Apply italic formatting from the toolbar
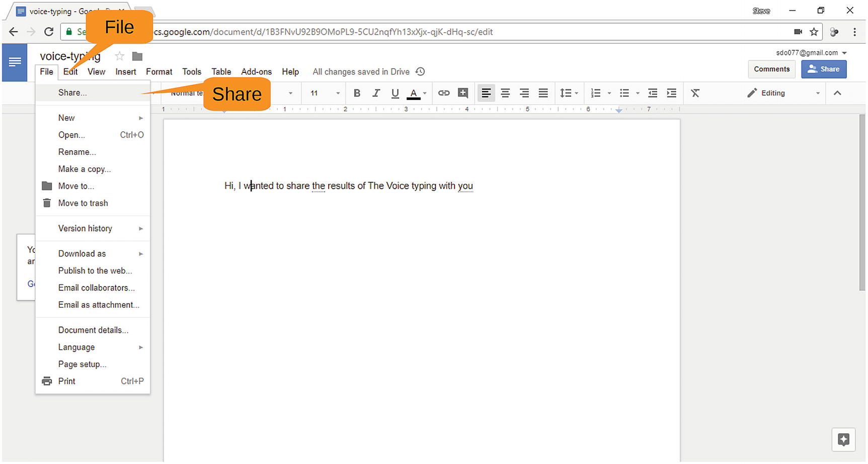This screenshot has width=868, height=464. coord(376,93)
